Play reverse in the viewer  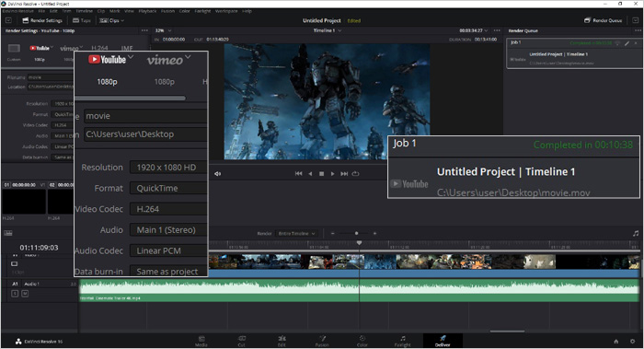click(x=310, y=174)
